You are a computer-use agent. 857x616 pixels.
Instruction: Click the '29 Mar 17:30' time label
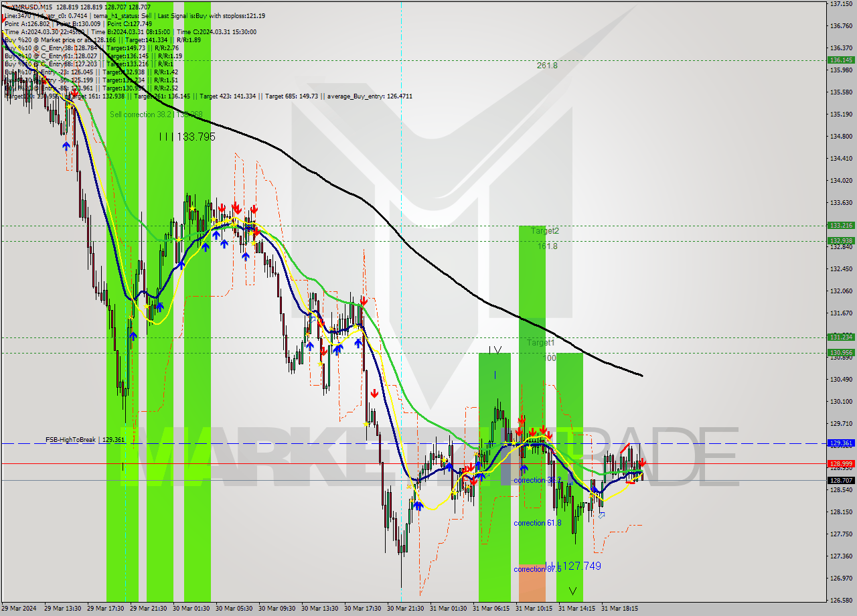click(104, 609)
